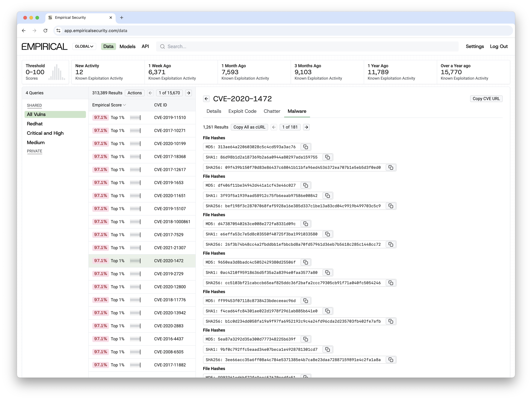Open the Actions menu for results
Viewport: 532px width, 400px height.
[x=135, y=93]
